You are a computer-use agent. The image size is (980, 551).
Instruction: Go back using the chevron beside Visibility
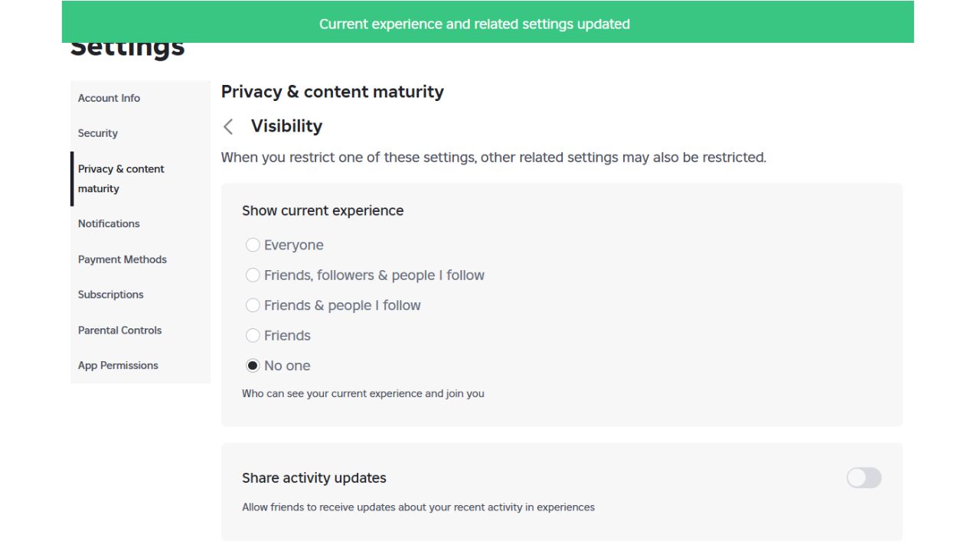tap(228, 126)
